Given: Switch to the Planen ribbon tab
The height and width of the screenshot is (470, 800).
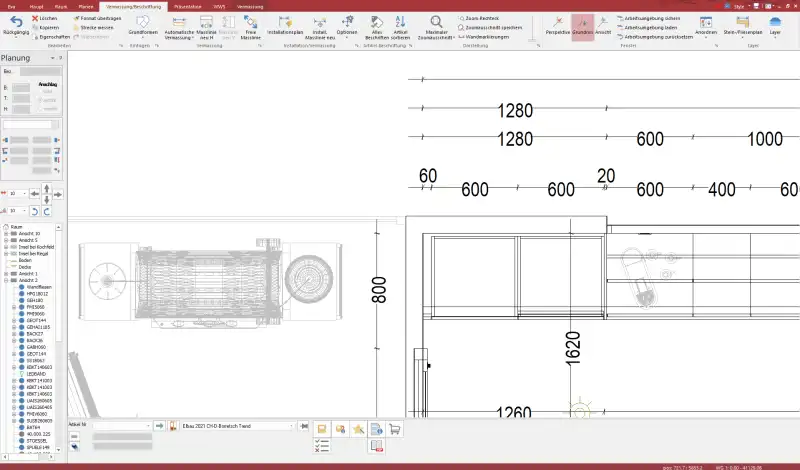Looking at the screenshot, I should [x=86, y=5].
